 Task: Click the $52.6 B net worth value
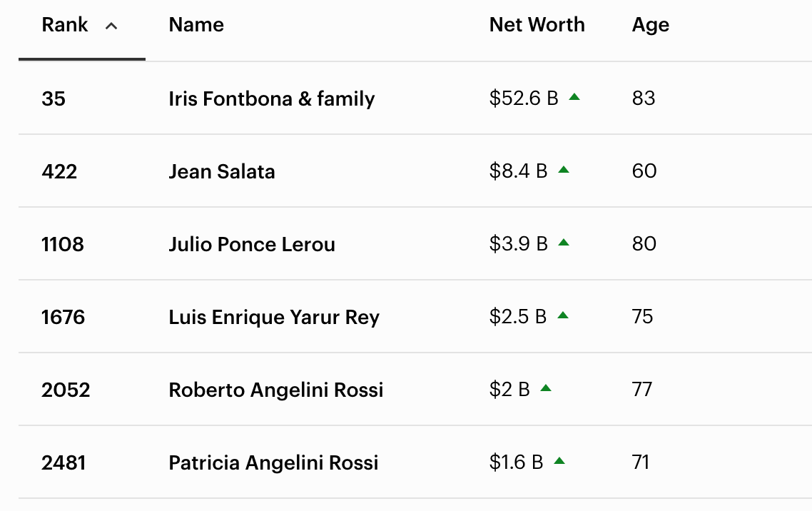524,98
